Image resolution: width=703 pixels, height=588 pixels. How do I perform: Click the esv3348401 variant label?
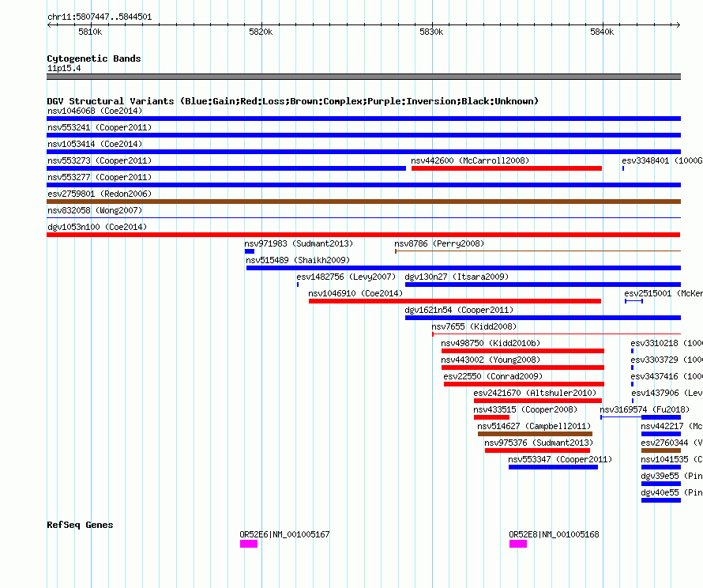pos(662,160)
